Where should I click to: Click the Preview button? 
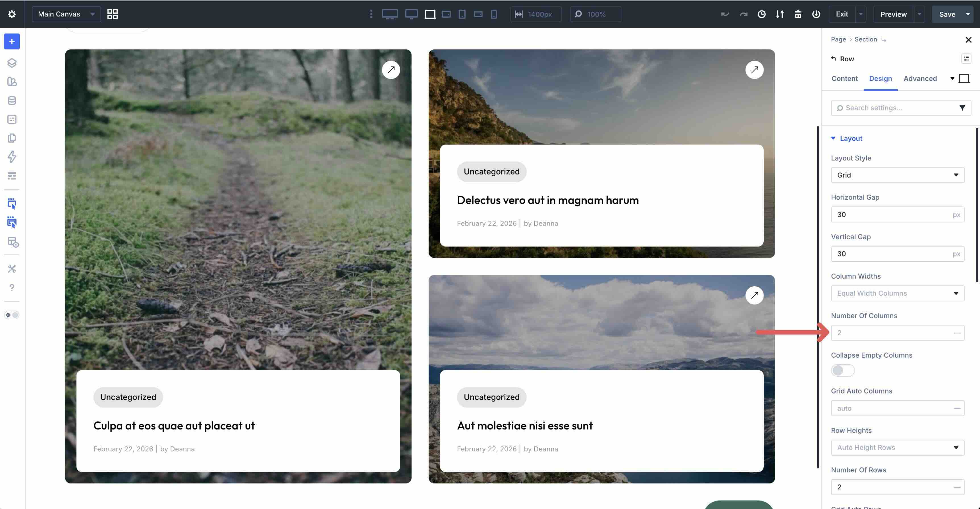(893, 14)
